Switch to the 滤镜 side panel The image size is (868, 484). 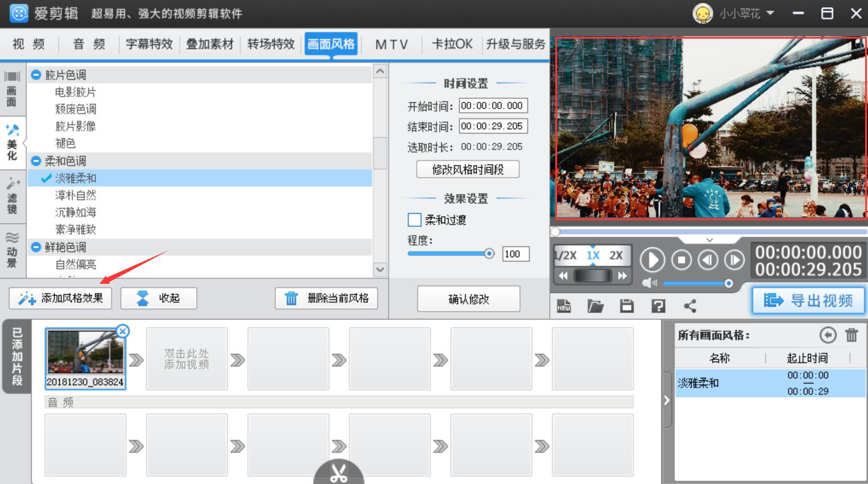pyautogui.click(x=12, y=195)
